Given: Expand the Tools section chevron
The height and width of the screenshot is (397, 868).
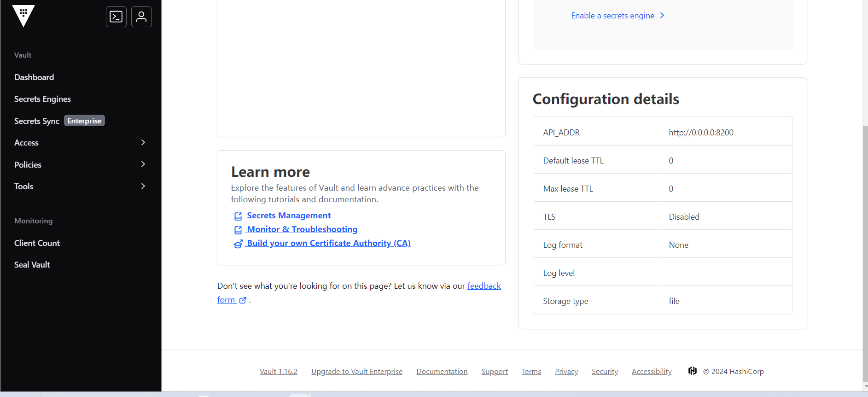Looking at the screenshot, I should [x=143, y=186].
